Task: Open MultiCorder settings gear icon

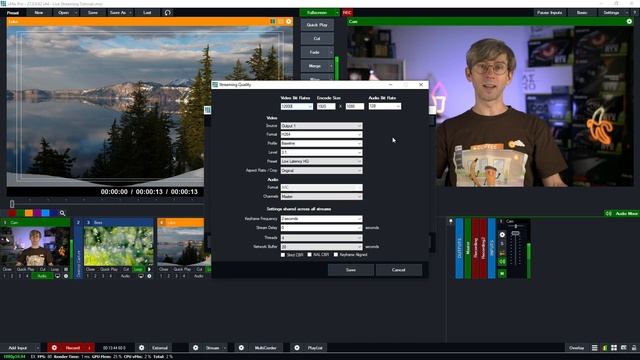Action: [x=241, y=348]
